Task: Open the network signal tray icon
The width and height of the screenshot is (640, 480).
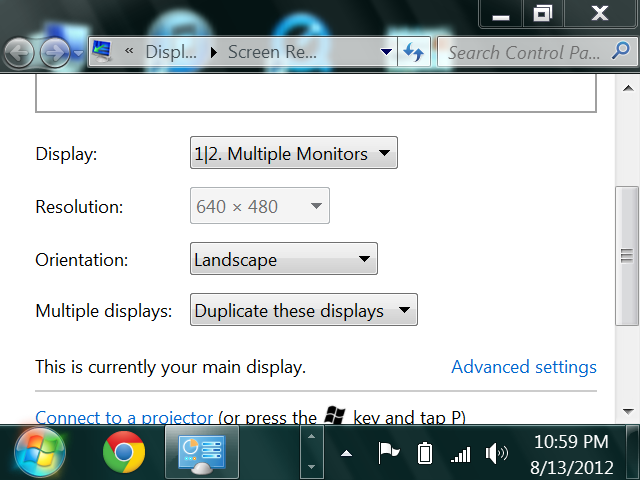Action: 461,454
